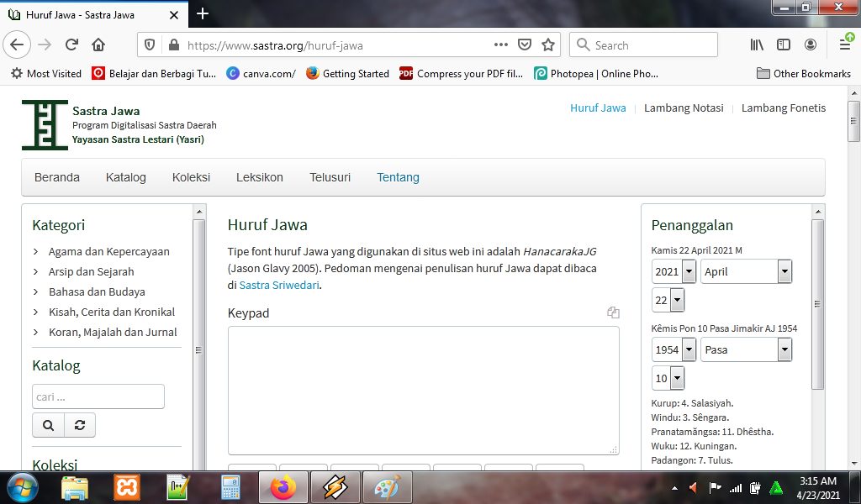Bookmark this page with star
The width and height of the screenshot is (861, 504).
tap(548, 45)
